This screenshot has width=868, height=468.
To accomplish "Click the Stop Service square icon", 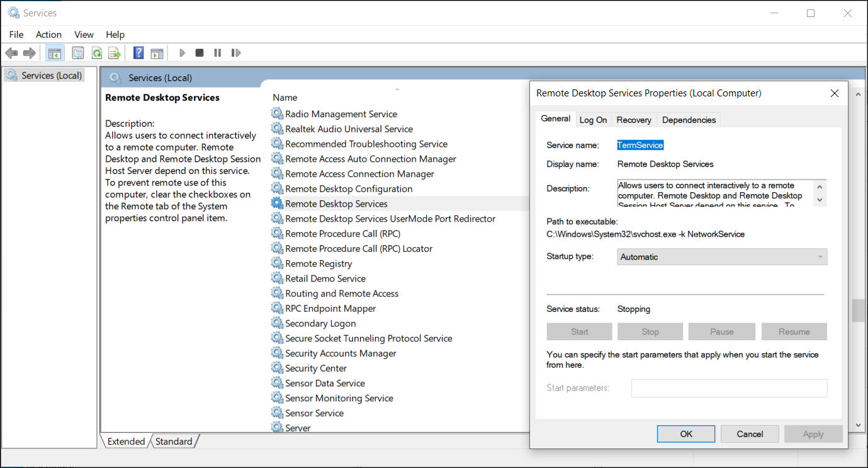I will pos(199,52).
